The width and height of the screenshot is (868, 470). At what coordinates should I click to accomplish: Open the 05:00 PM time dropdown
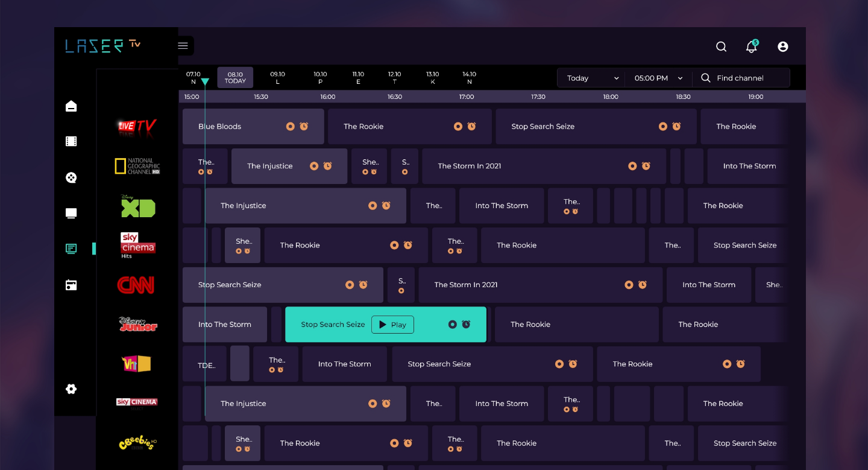[659, 78]
